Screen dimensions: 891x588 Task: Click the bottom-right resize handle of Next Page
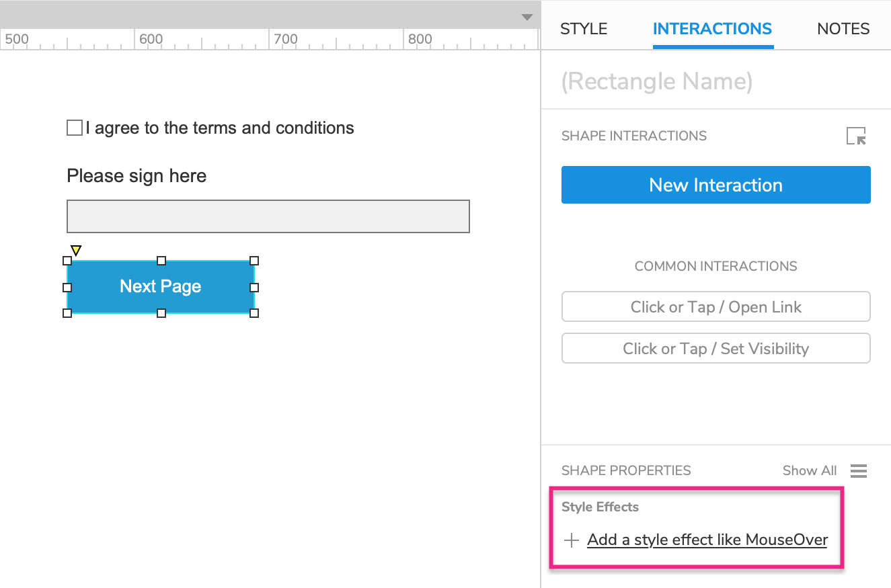click(x=254, y=313)
